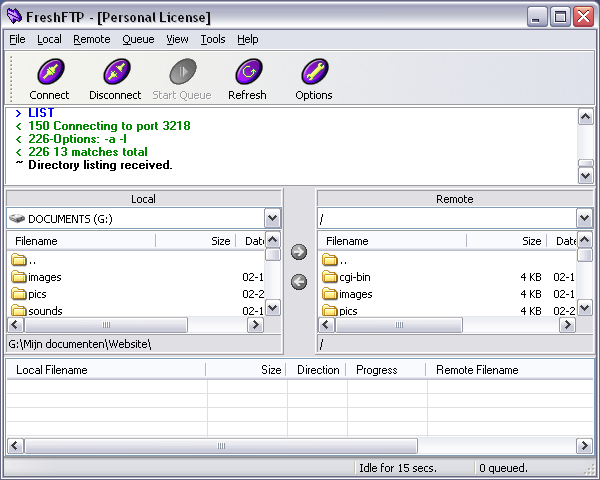
Task: Click the Connect toolbar icon
Action: [x=49, y=73]
